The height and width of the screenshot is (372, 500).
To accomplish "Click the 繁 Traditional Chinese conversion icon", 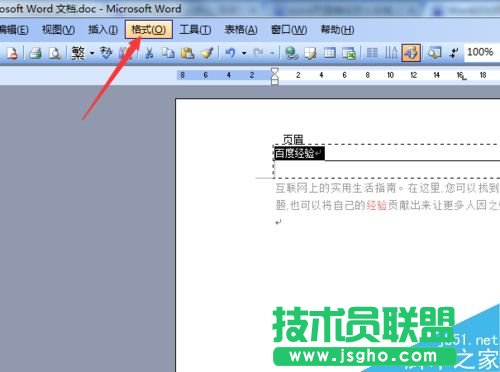I will 78,53.
